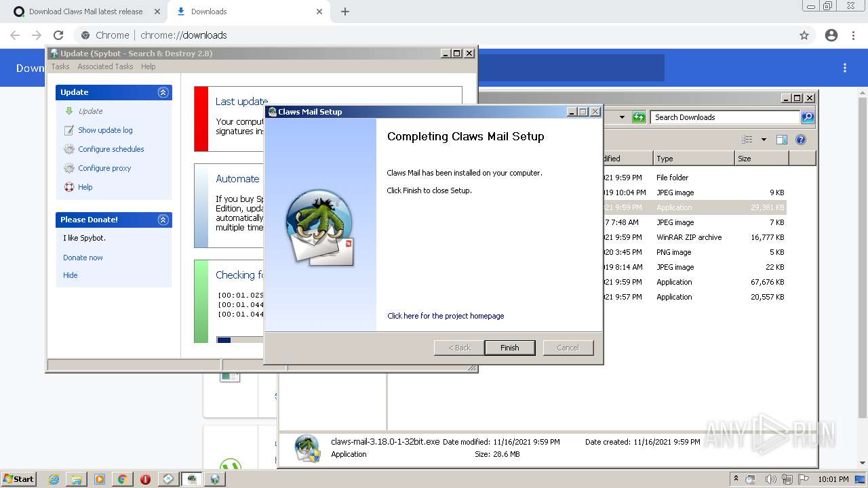Open the Claws Mail project homepage link
Image resolution: width=868 pixels, height=488 pixels.
coord(446,316)
